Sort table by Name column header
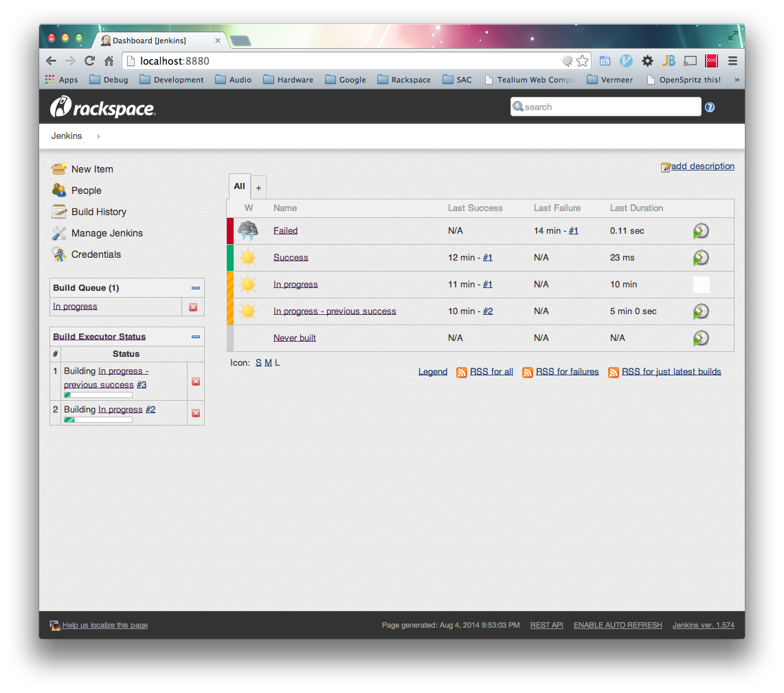This screenshot has width=784, height=693. pyautogui.click(x=285, y=208)
